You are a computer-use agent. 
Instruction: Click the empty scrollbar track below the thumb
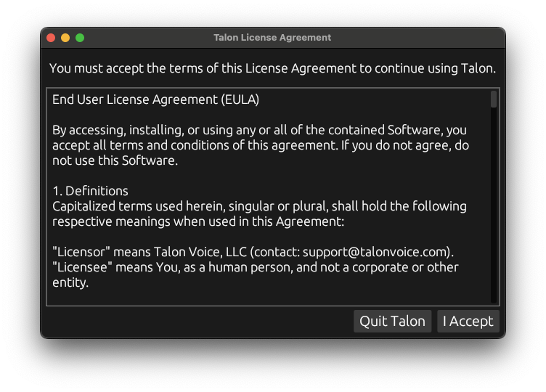point(494,205)
